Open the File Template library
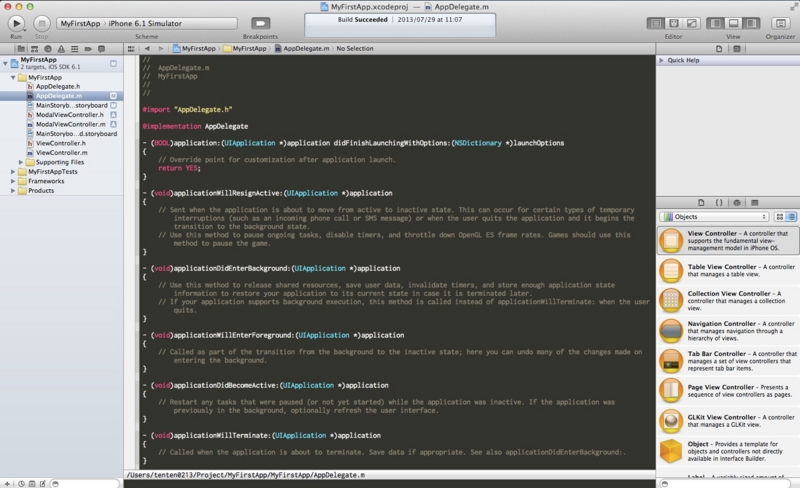The width and height of the screenshot is (800, 488). pos(701,203)
